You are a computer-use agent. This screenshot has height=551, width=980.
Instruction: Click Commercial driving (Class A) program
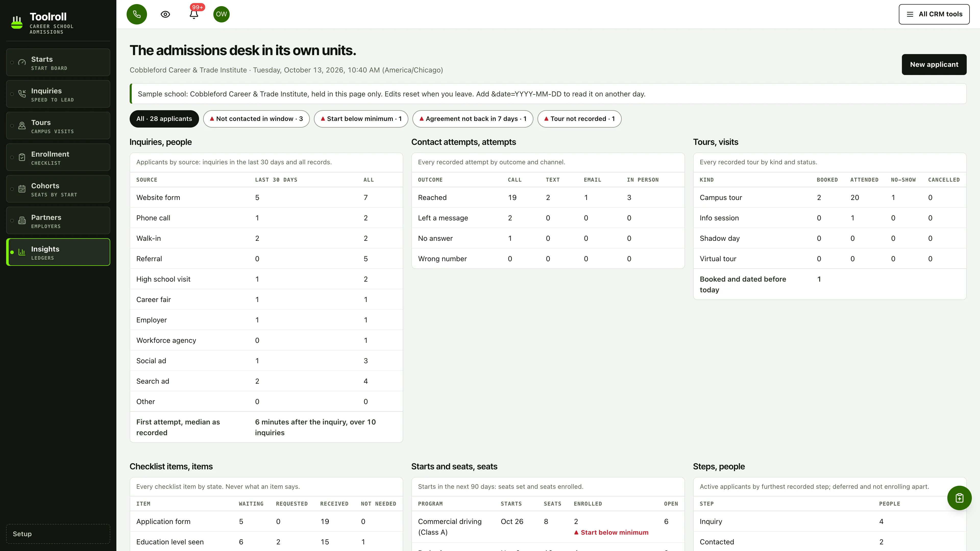[x=450, y=527]
